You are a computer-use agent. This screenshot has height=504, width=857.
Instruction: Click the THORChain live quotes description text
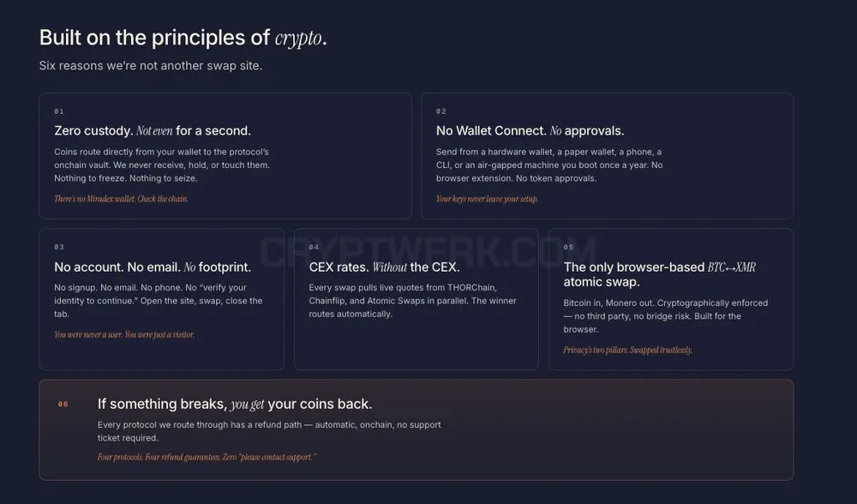pos(413,301)
